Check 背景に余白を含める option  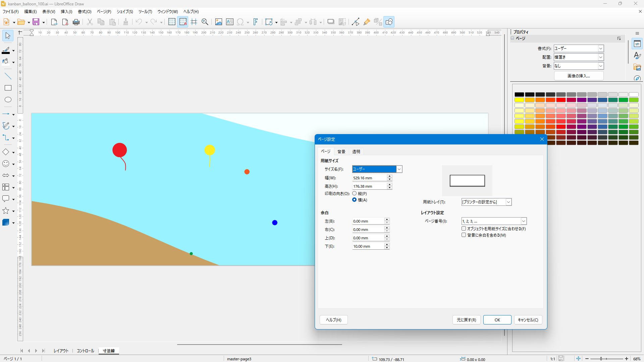coord(464,235)
